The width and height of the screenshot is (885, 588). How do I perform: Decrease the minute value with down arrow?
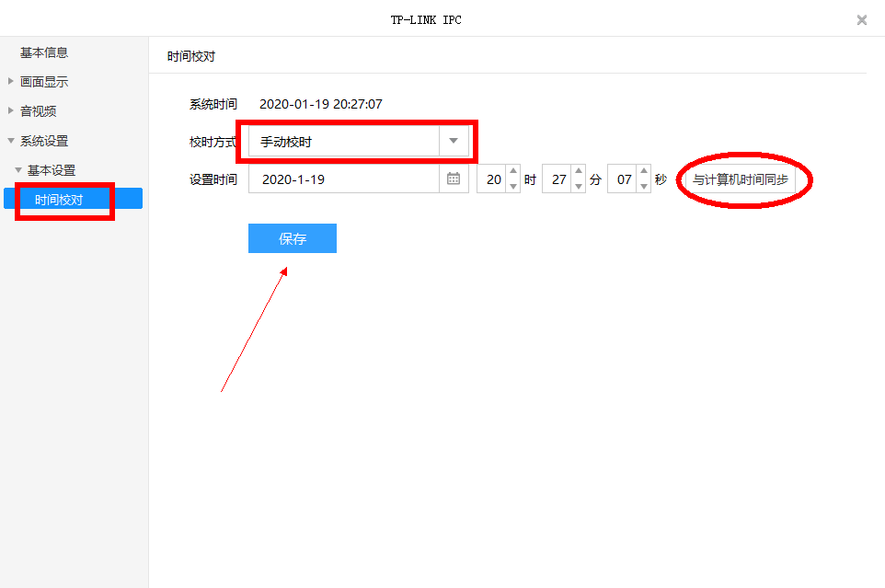pos(579,187)
